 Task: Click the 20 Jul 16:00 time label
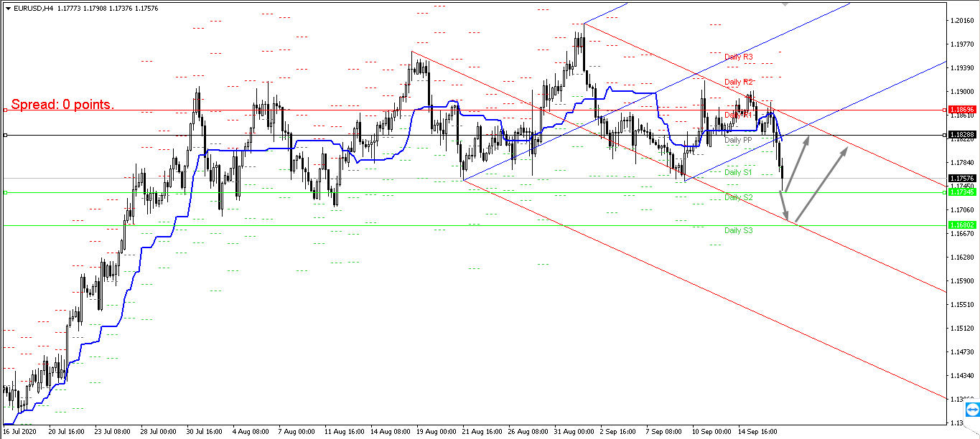67,433
